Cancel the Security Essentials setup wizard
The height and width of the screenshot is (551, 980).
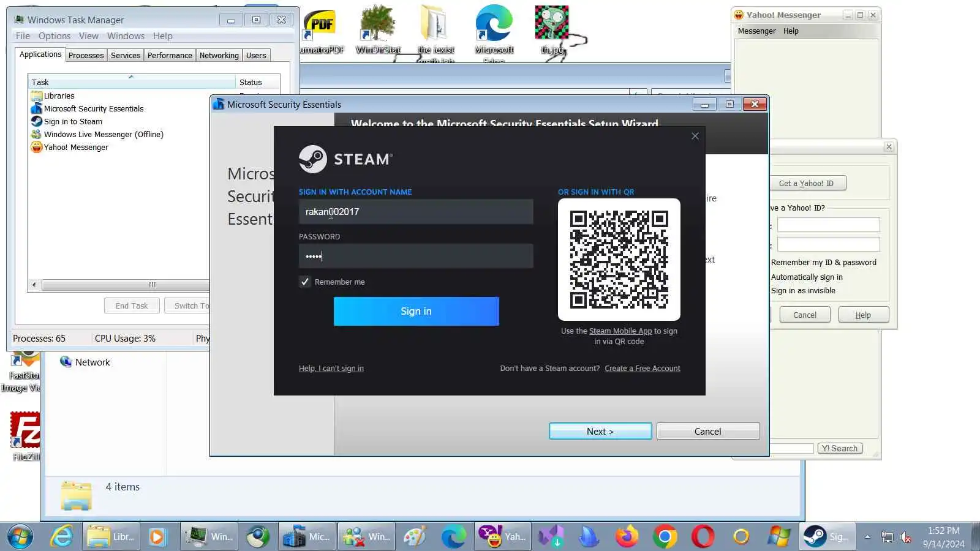(708, 431)
